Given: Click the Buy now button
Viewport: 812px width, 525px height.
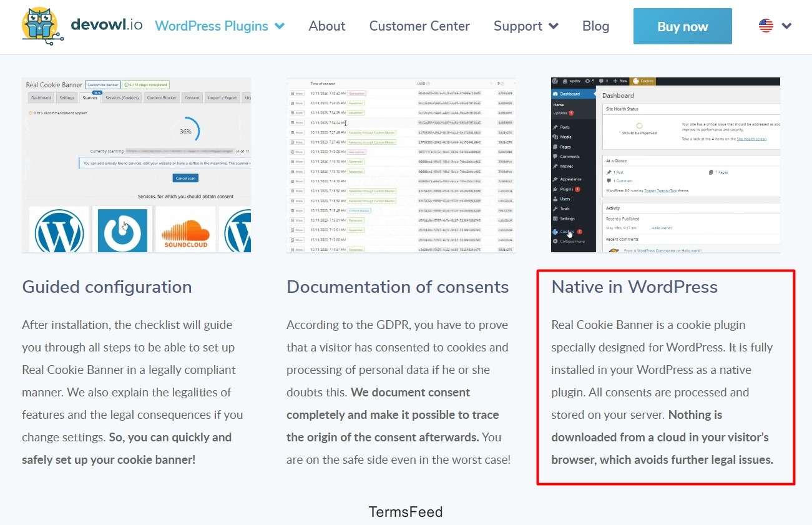Looking at the screenshot, I should [683, 26].
